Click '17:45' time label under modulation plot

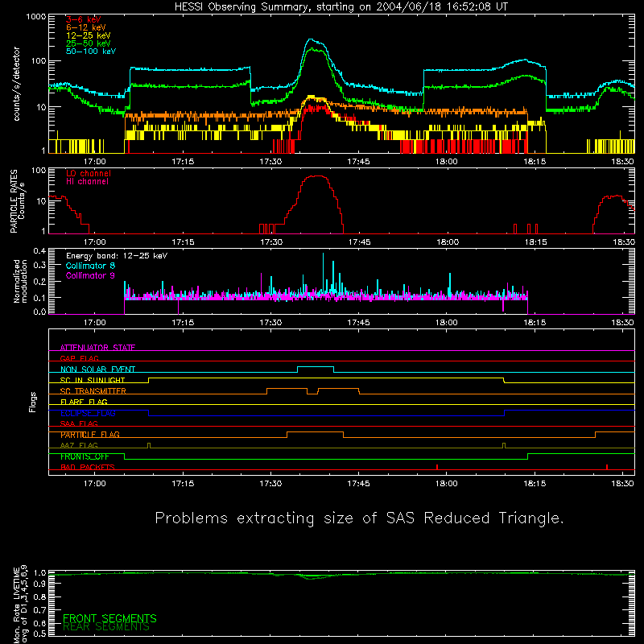pos(358,323)
